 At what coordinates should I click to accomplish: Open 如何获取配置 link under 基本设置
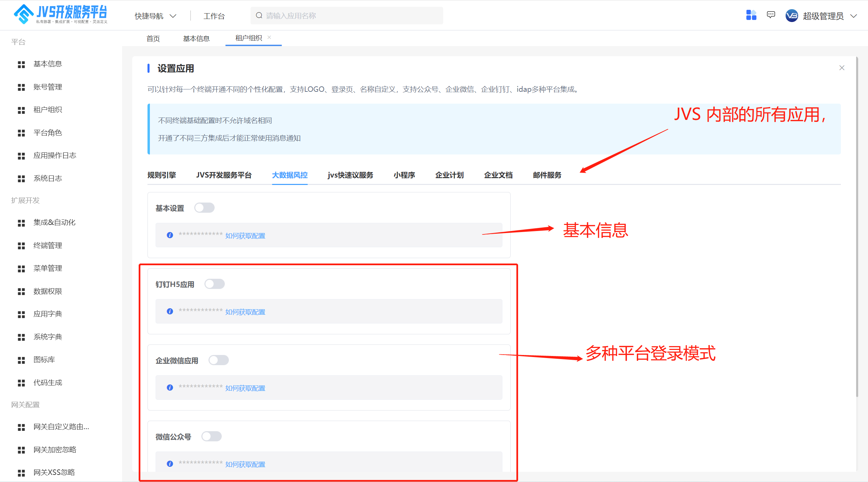tap(245, 236)
